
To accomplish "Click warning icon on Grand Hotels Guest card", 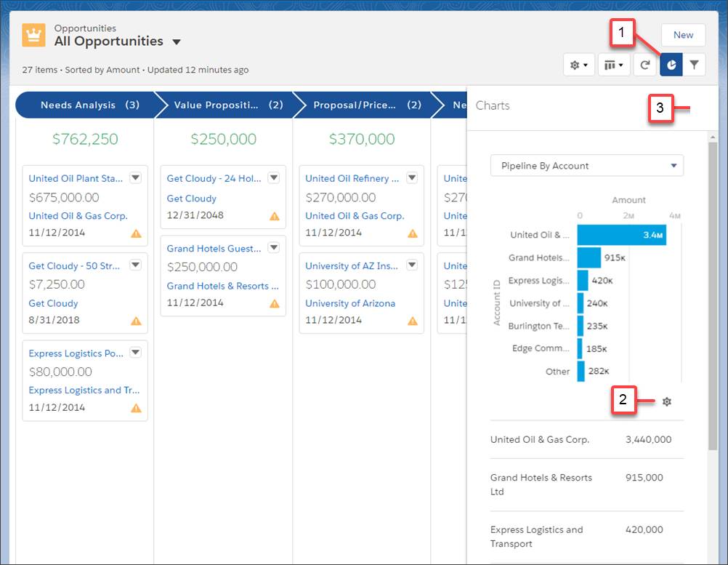I will point(275,303).
